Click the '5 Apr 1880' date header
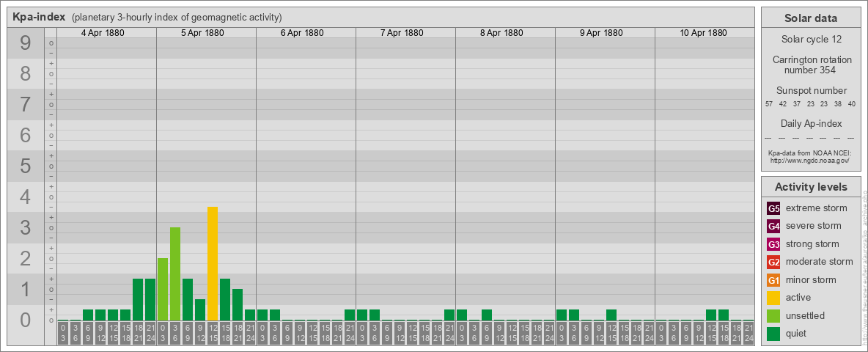The image size is (868, 352). (202, 33)
